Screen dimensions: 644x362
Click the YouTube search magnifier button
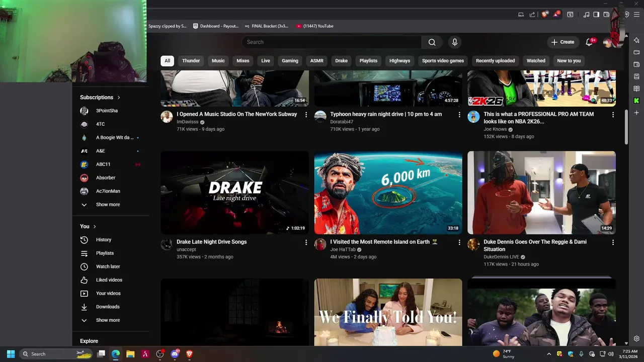432,42
